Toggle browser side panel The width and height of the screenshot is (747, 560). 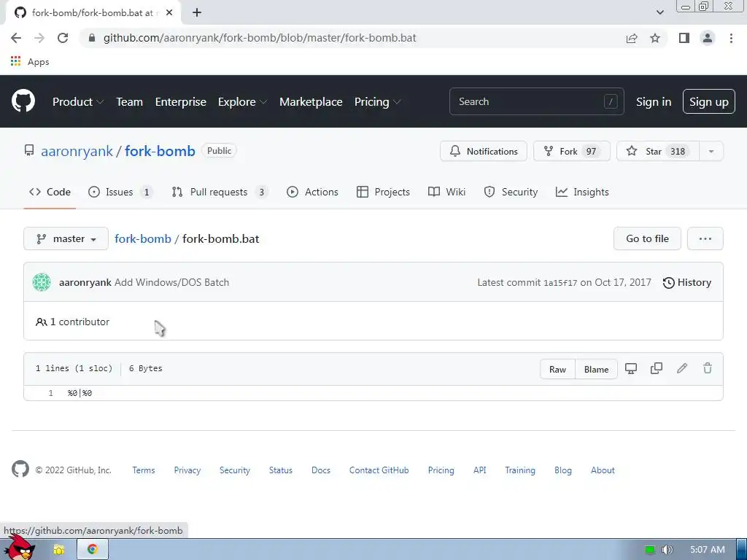click(x=684, y=38)
